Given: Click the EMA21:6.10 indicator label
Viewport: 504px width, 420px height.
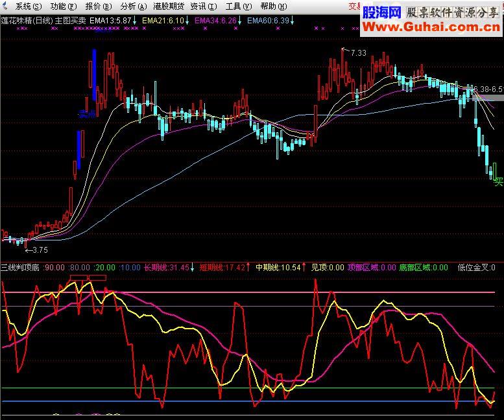Looking at the screenshot, I should (x=163, y=21).
